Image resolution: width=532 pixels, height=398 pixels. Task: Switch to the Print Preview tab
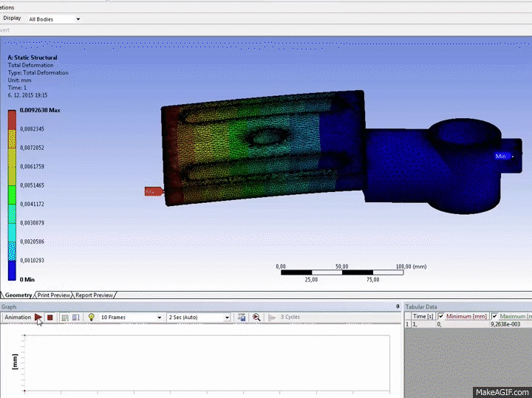coord(54,295)
